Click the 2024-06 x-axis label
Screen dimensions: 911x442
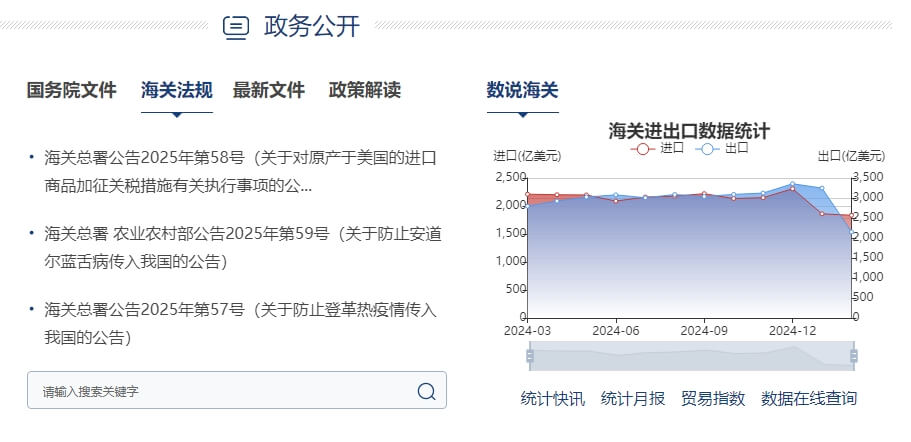pyautogui.click(x=616, y=331)
